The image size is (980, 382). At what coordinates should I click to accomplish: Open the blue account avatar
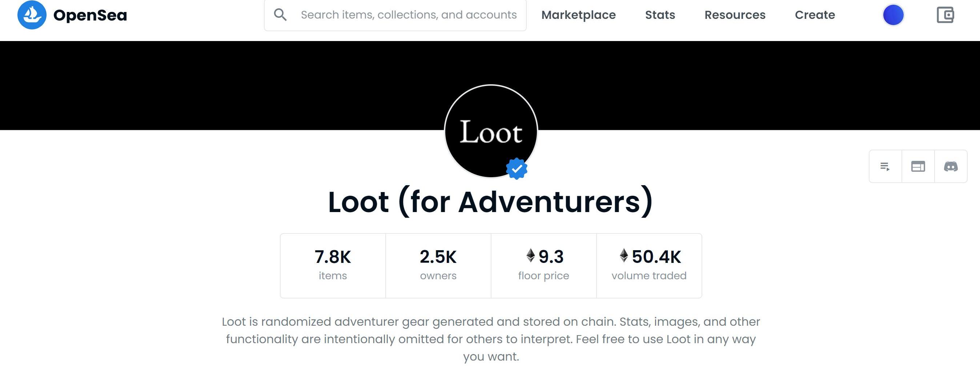[x=893, y=15]
